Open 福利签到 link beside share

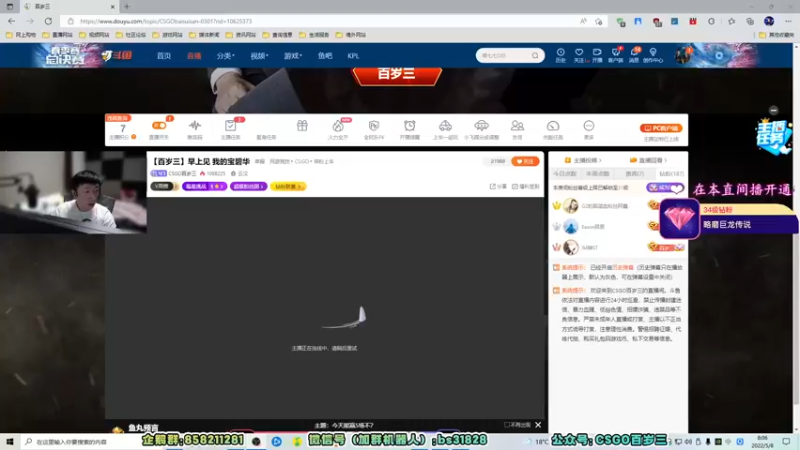526,186
